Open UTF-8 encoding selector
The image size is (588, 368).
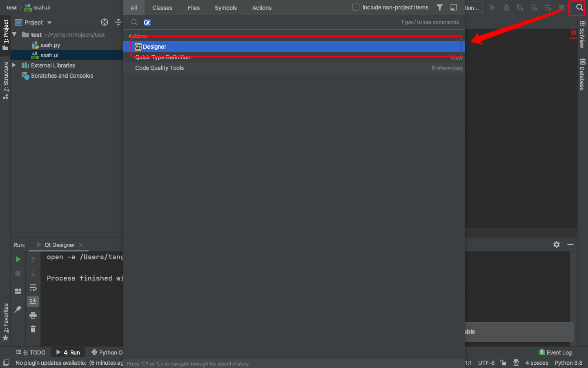486,363
